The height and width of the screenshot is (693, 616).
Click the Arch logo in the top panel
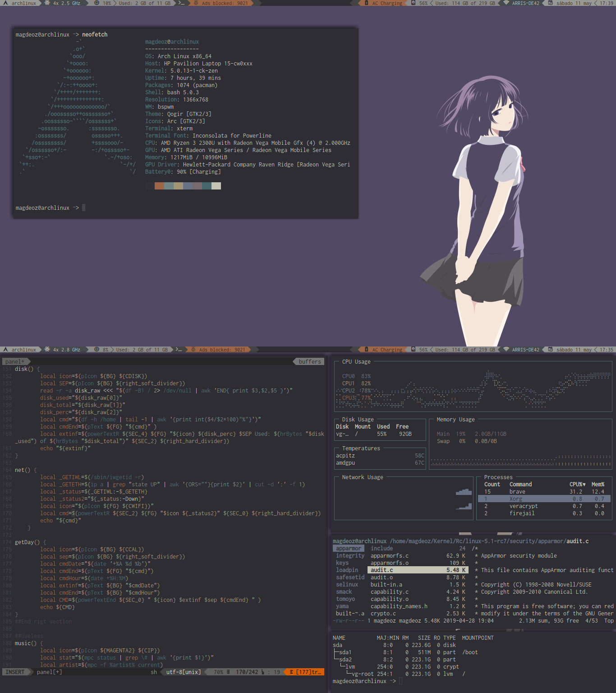tap(5, 3)
